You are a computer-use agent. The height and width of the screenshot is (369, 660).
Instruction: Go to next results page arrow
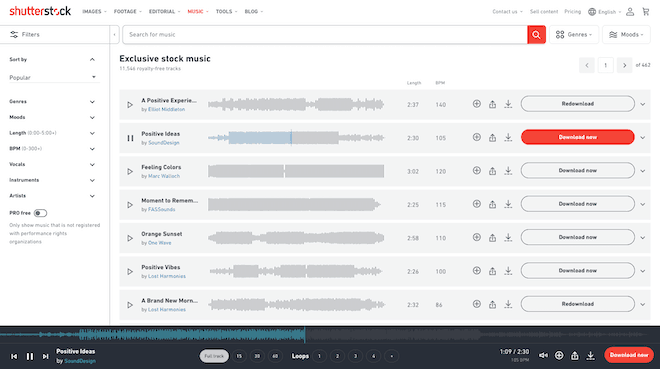(625, 65)
